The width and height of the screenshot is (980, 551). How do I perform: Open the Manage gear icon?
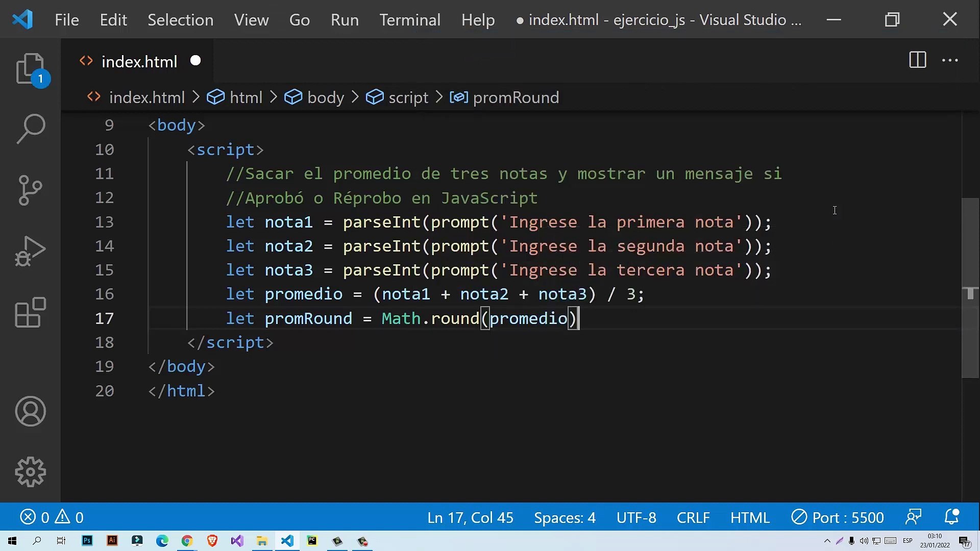coord(30,472)
